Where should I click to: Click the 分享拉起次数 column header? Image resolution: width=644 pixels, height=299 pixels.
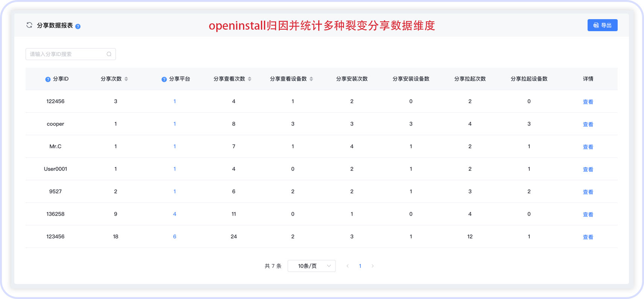[x=470, y=79]
